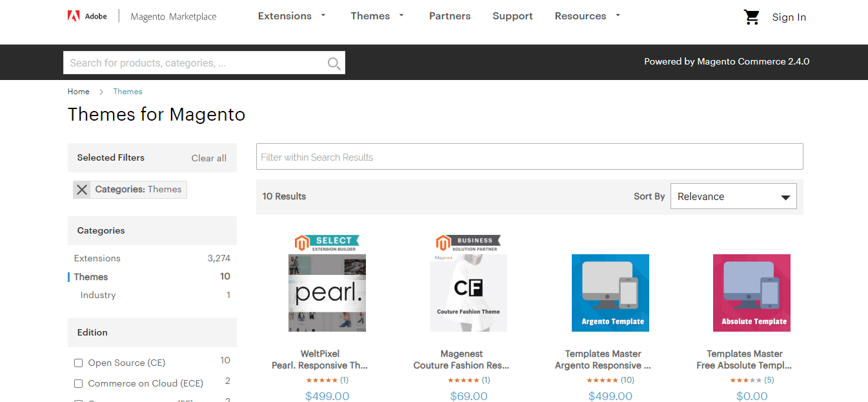Open Templates Master Argento Responsive title

click(603, 359)
